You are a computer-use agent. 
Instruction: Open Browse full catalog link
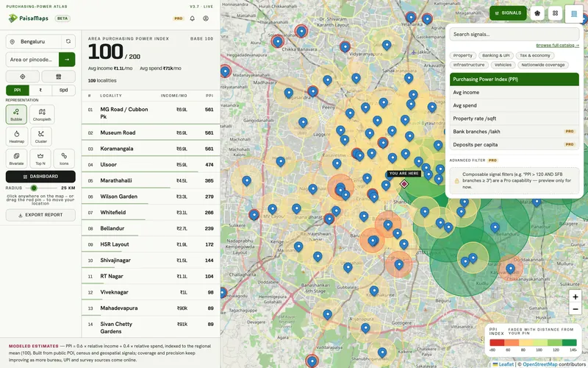coord(557,46)
